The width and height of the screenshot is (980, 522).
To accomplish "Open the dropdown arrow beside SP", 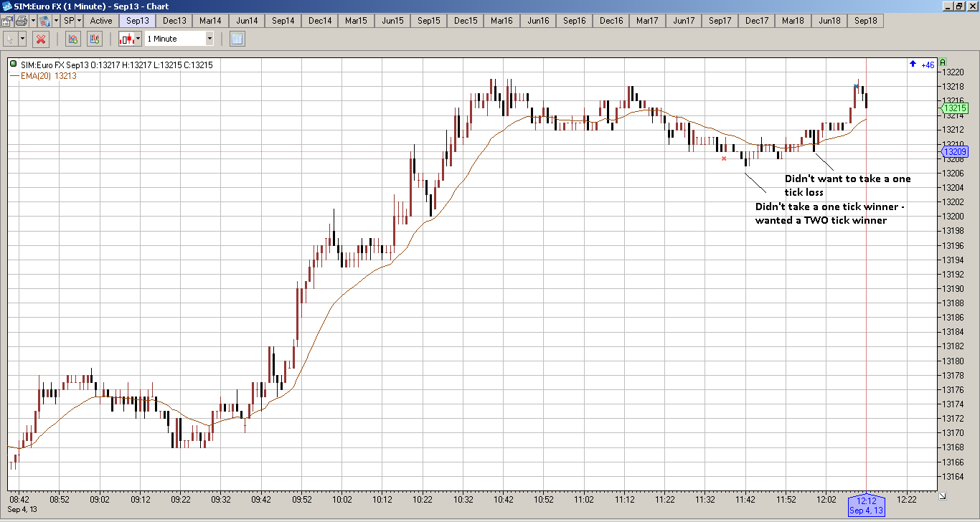I will pyautogui.click(x=79, y=21).
